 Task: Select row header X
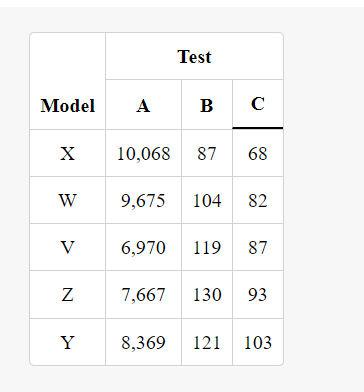tap(68, 153)
